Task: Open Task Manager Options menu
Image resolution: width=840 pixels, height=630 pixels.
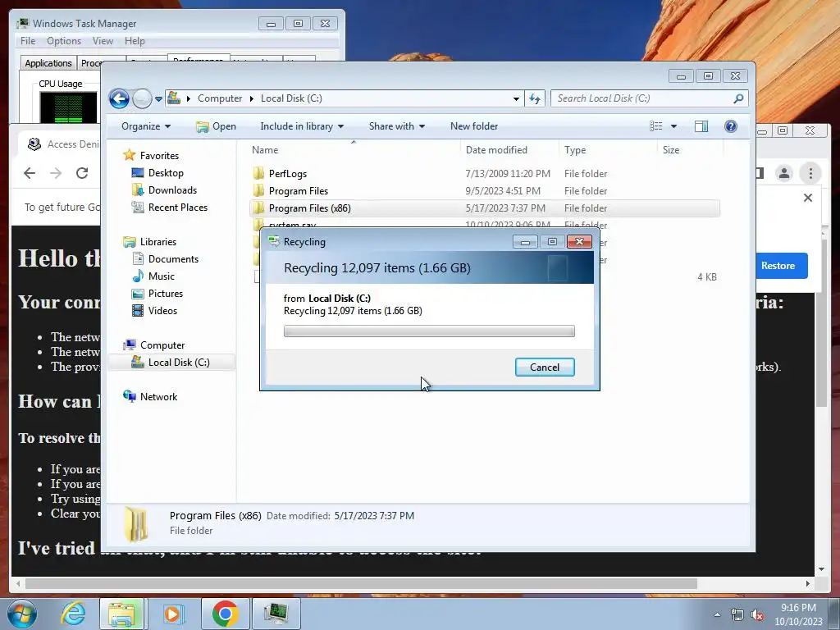Action: 64,41
